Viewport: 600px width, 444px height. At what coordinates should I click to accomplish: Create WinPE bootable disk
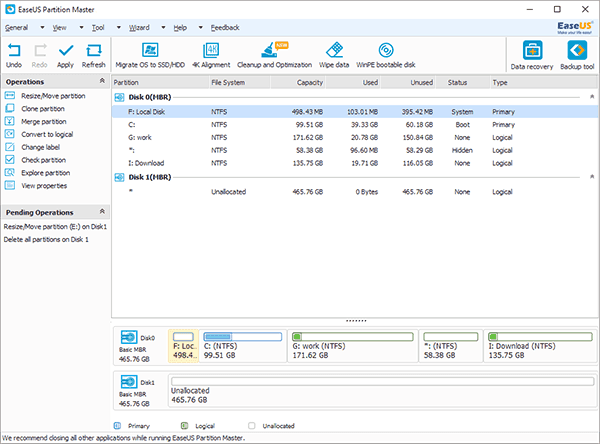click(386, 50)
